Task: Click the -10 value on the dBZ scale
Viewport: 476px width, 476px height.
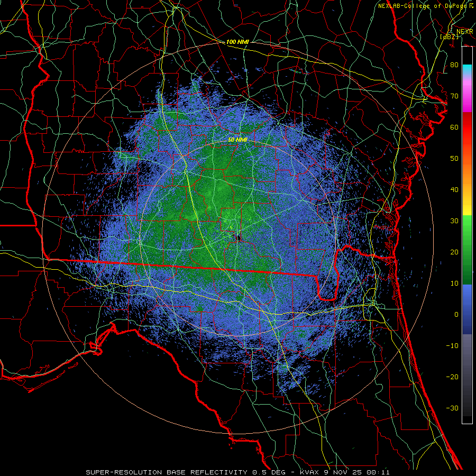Action: tap(452, 346)
